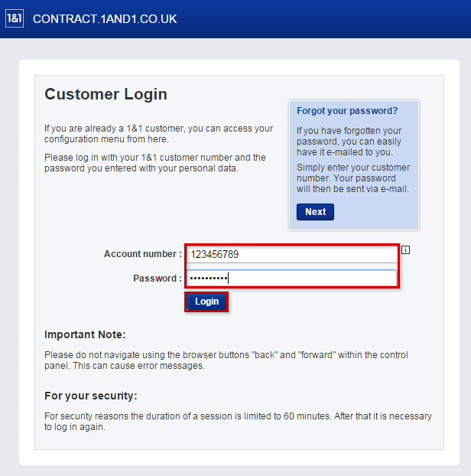
Task: Click the browser back/forward warning paragraph
Action: pyautogui.click(x=226, y=360)
